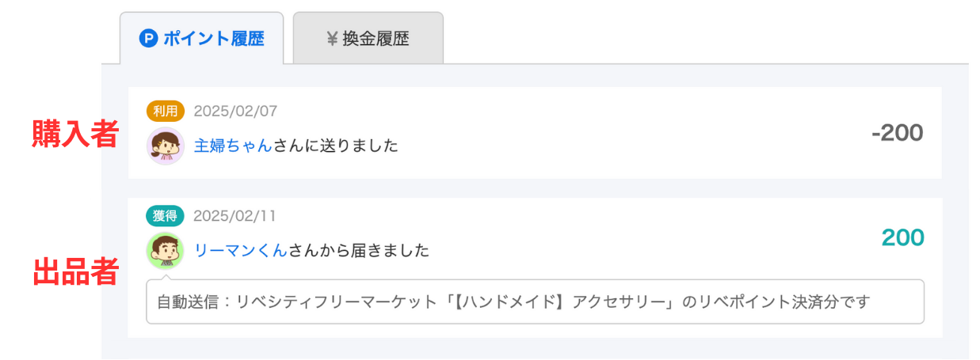Click the teal 獲得 badge

tap(166, 216)
